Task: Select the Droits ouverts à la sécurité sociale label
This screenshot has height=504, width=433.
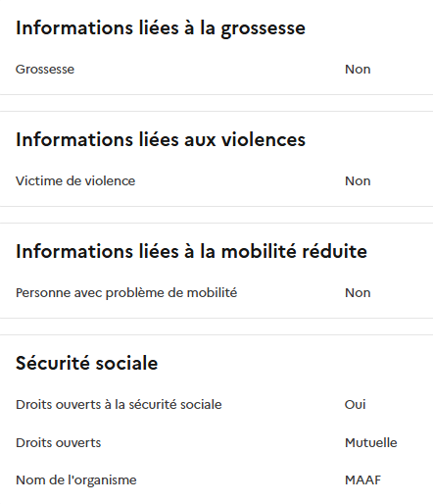Action: click(x=119, y=405)
